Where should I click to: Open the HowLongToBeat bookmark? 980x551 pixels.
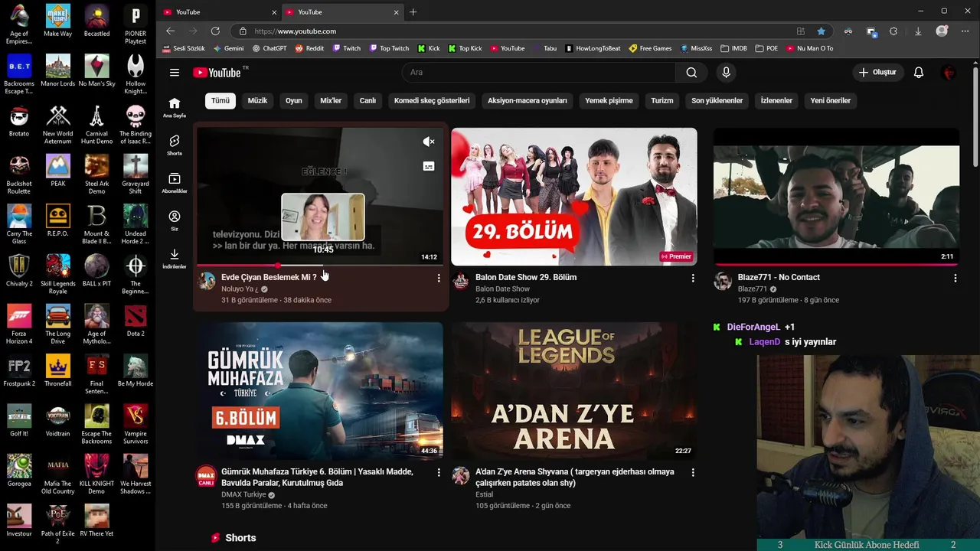coord(593,48)
